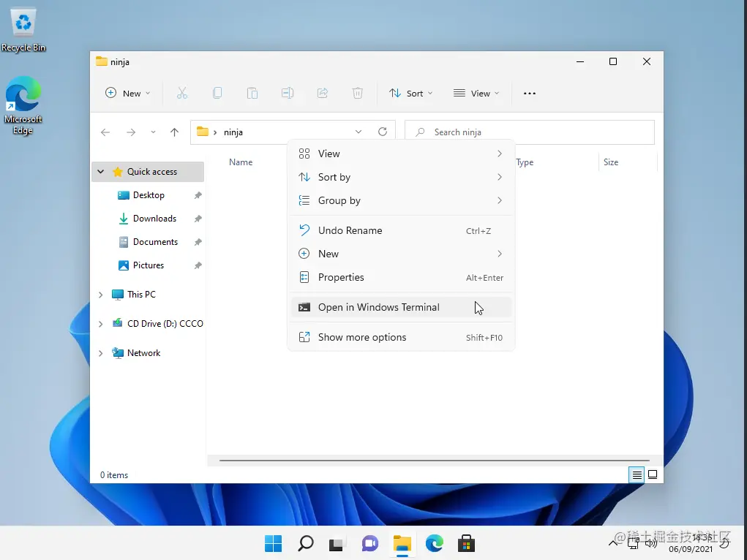Switch to large thumbnails view
The width and height of the screenshot is (747, 560).
coord(652,474)
